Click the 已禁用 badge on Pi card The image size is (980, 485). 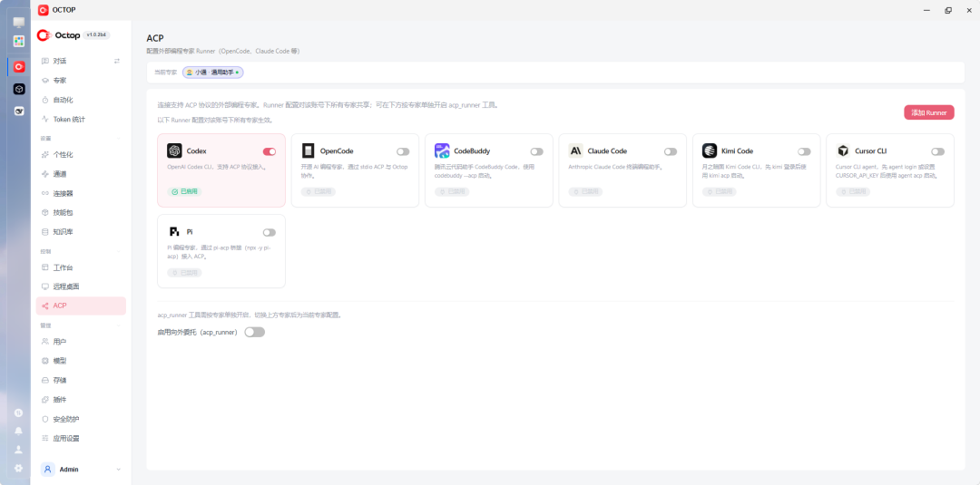click(184, 273)
